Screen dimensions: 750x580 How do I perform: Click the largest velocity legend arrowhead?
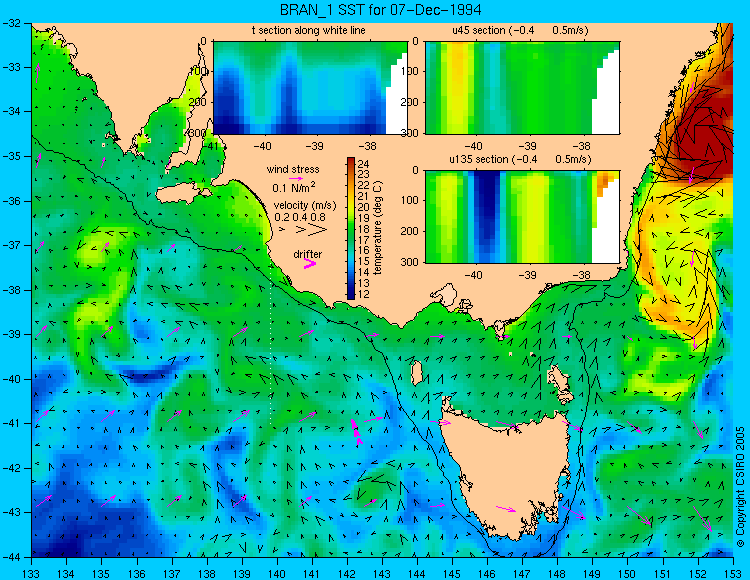click(x=317, y=230)
